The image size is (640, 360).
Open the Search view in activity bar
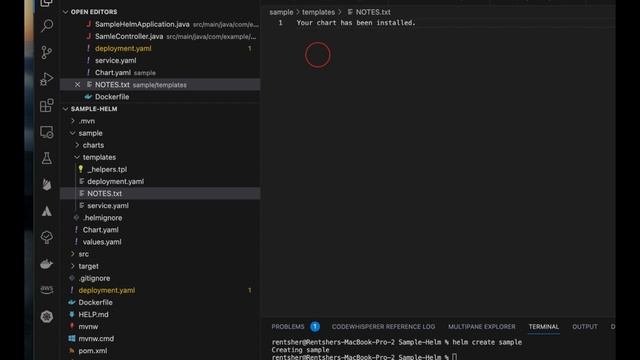(x=47, y=26)
